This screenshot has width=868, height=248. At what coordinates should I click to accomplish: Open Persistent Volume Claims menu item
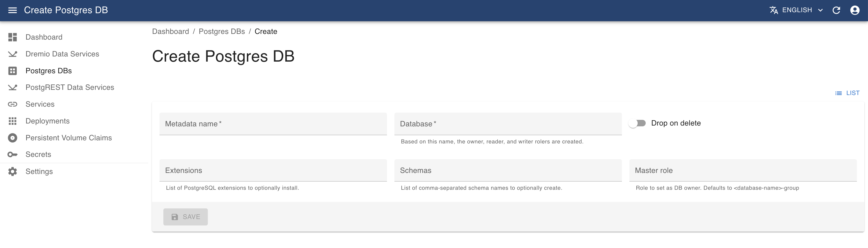[74, 138]
